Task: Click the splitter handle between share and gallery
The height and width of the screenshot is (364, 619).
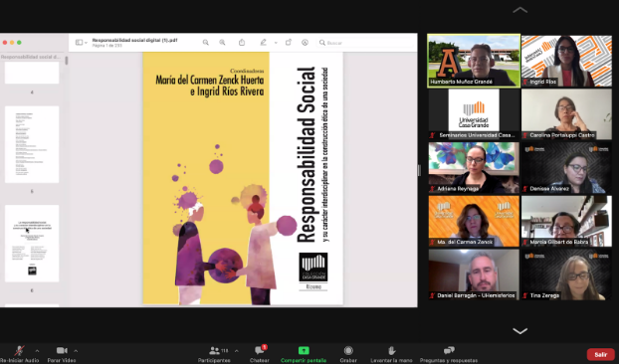Action: coord(419,170)
